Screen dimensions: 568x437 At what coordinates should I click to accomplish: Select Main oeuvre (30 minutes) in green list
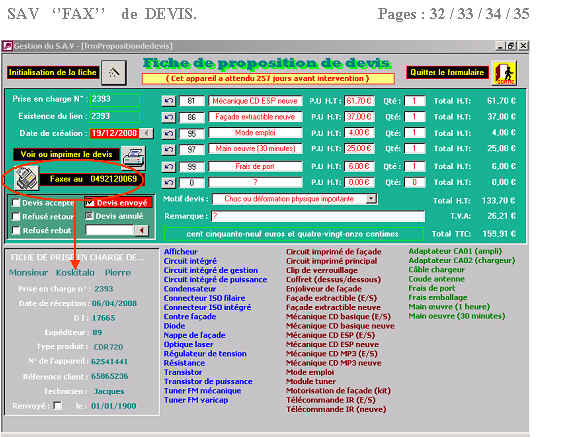(x=457, y=316)
